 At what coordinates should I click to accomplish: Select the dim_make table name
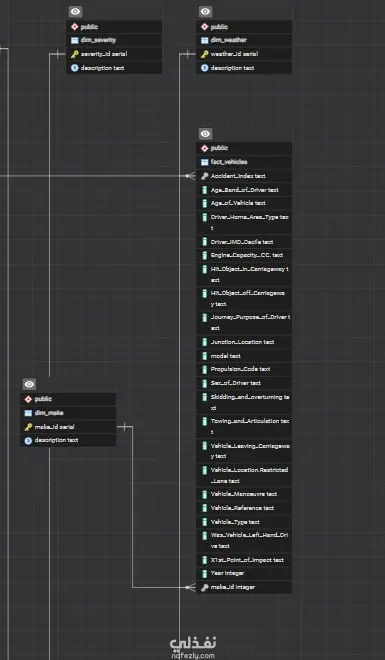pos(49,413)
